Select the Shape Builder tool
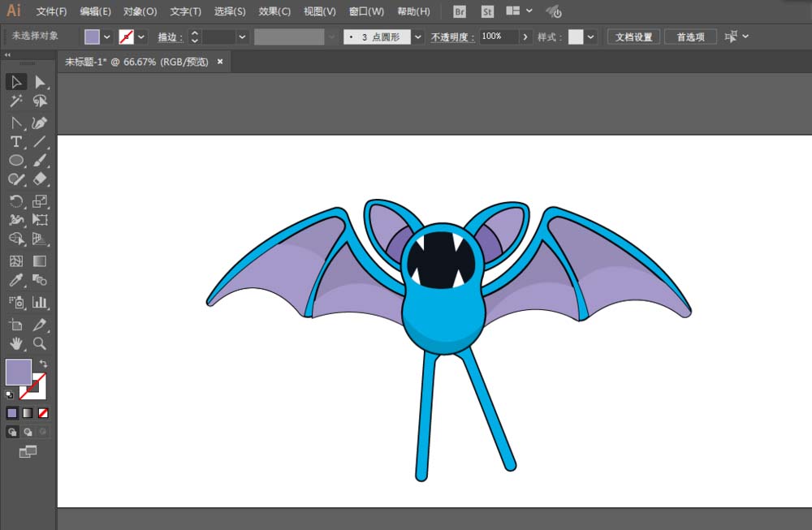 click(16, 239)
